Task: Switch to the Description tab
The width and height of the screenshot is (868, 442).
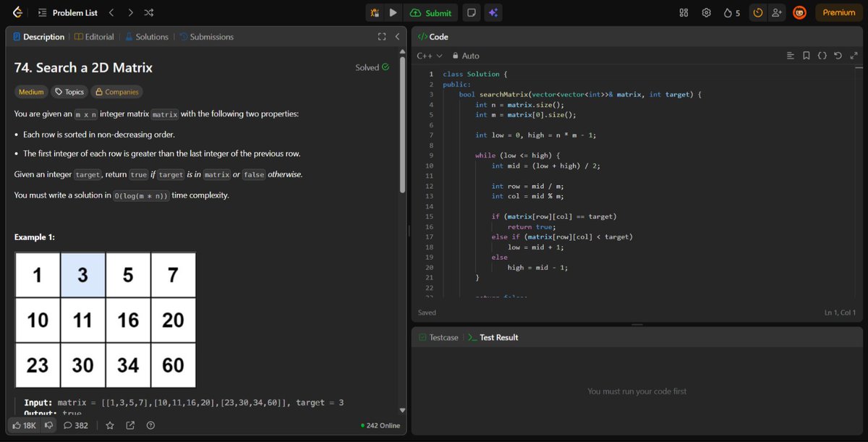Action: pos(38,37)
